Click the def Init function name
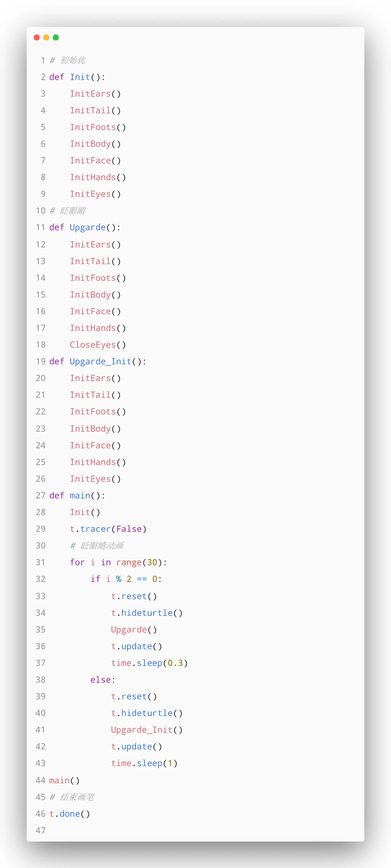The image size is (391, 868). [x=80, y=77]
